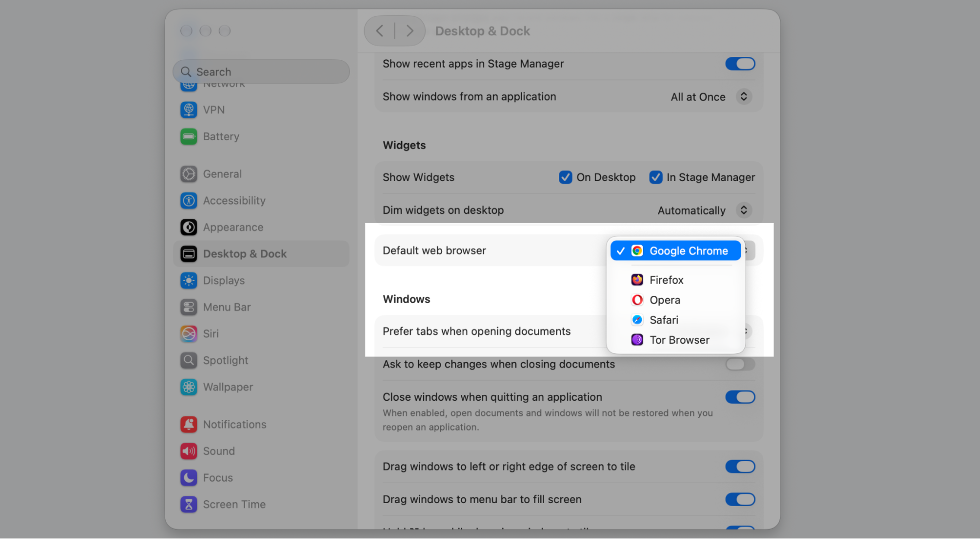The height and width of the screenshot is (539, 980).
Task: Toggle Drag windows to edge to tile
Action: click(x=740, y=466)
